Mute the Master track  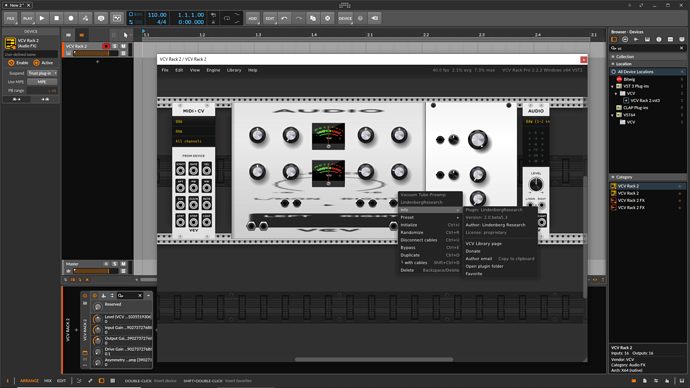tap(124, 264)
